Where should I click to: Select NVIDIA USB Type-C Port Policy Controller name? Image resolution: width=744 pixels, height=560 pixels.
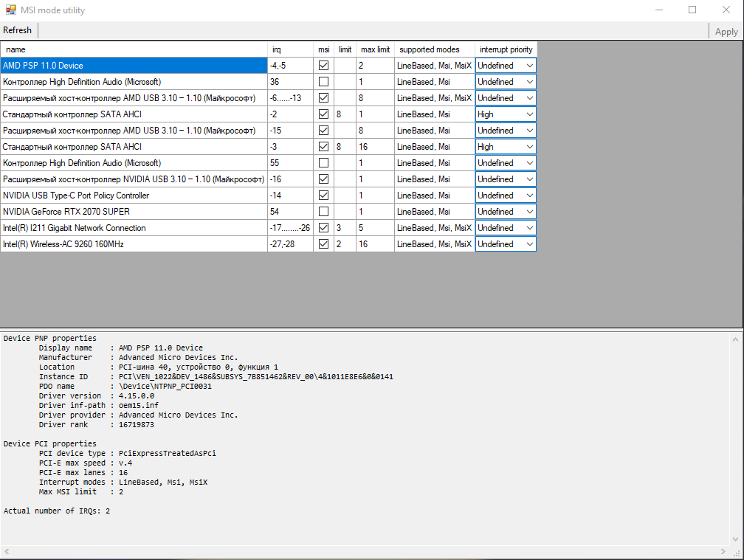(134, 196)
